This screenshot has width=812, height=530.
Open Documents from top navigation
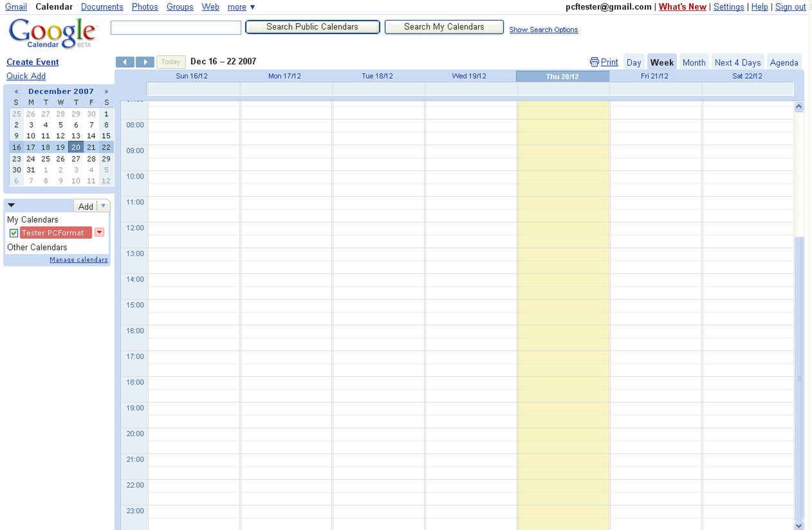(x=102, y=7)
